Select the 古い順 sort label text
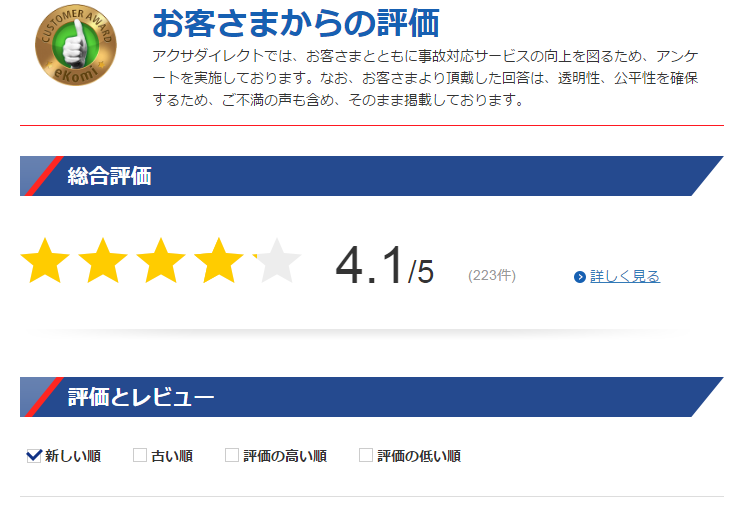Viewport: 738px width, 508px height. [x=172, y=456]
